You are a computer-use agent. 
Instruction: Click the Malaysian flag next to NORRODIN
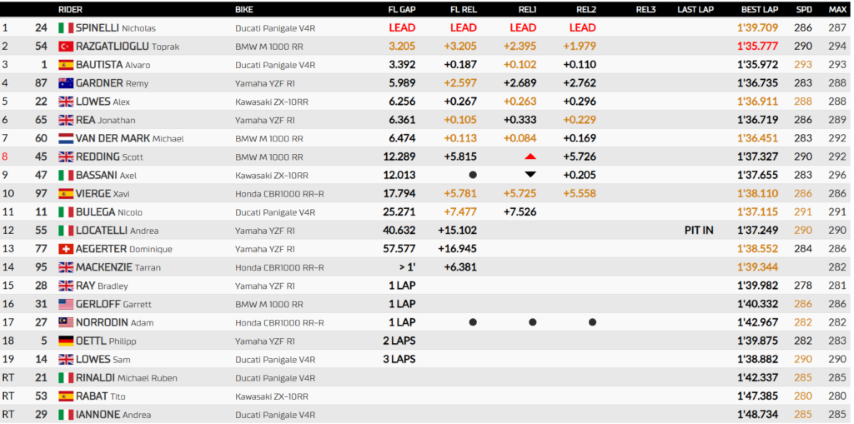66,323
